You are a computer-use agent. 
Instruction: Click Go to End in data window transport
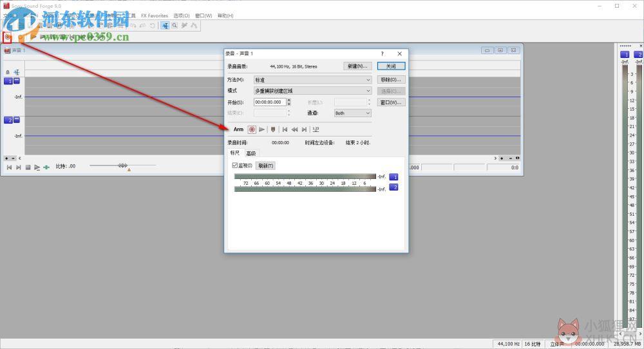click(x=19, y=167)
